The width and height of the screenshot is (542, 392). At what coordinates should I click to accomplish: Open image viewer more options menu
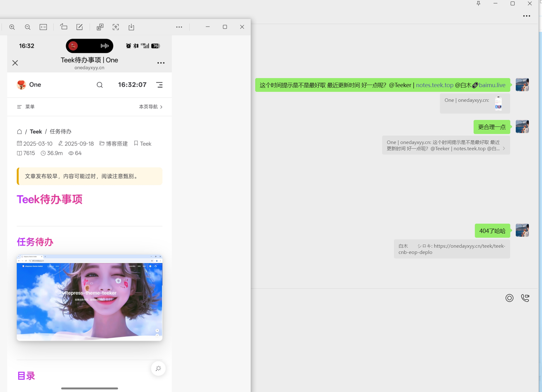[x=179, y=27]
